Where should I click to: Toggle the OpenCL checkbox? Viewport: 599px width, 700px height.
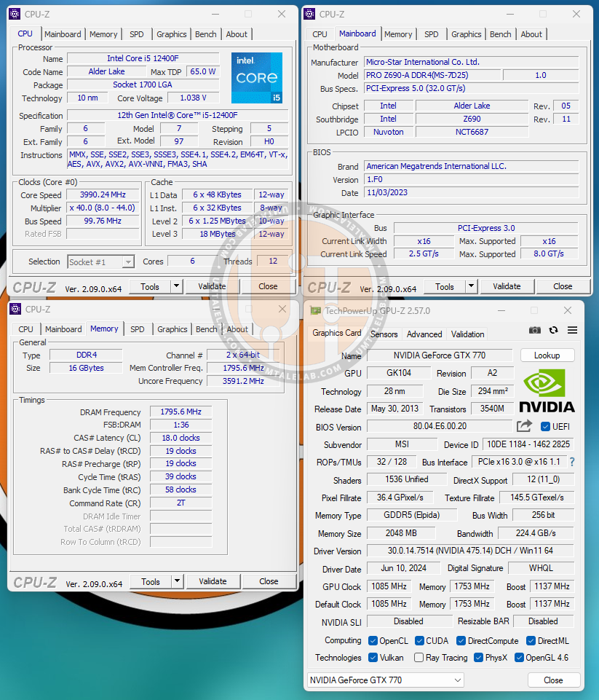(373, 641)
